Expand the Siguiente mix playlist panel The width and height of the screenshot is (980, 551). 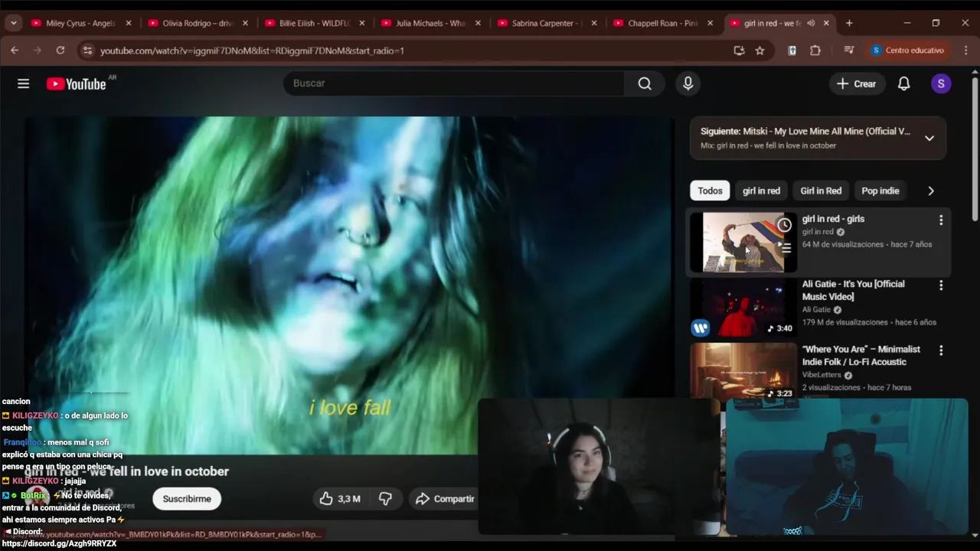(929, 139)
